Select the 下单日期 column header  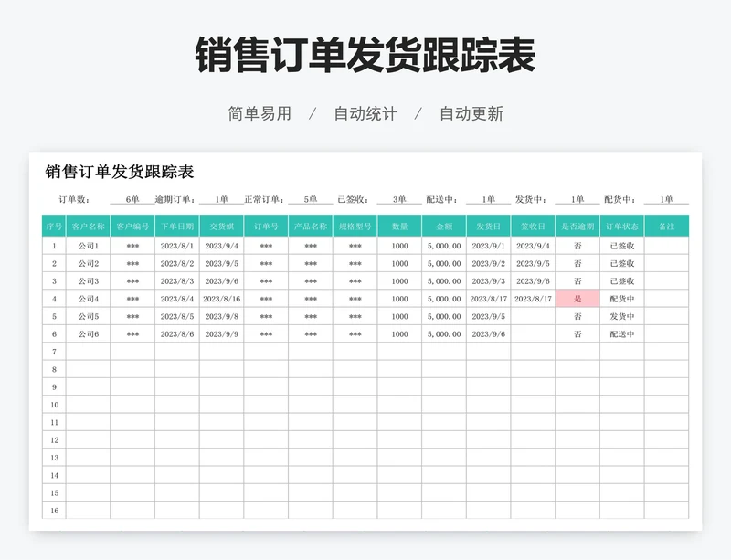click(x=177, y=227)
